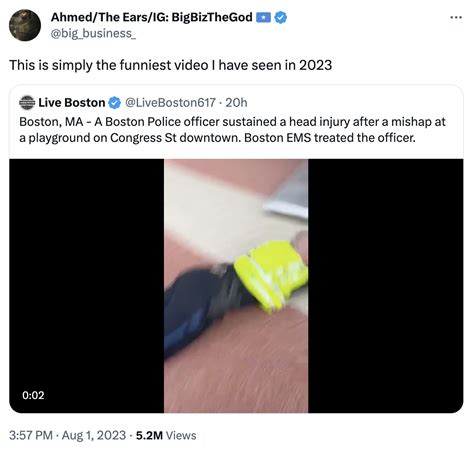
Task: Click the Live Boston avatar icon
Action: point(27,102)
